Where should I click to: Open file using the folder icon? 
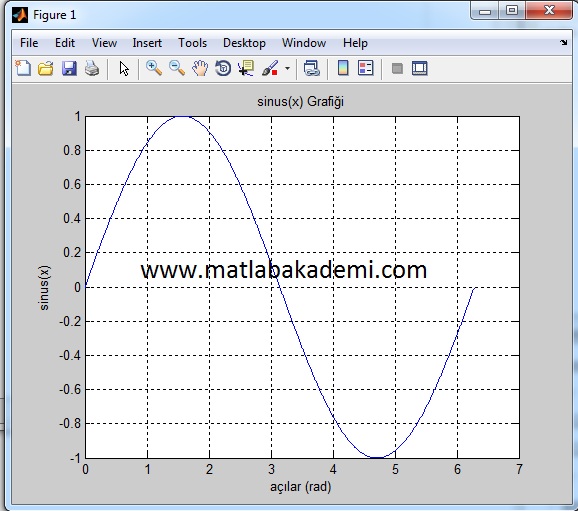pyautogui.click(x=46, y=69)
